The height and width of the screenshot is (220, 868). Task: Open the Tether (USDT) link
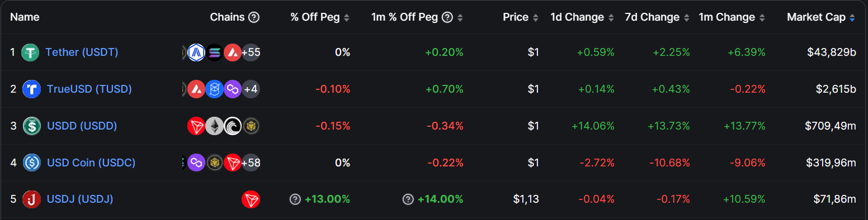[82, 52]
